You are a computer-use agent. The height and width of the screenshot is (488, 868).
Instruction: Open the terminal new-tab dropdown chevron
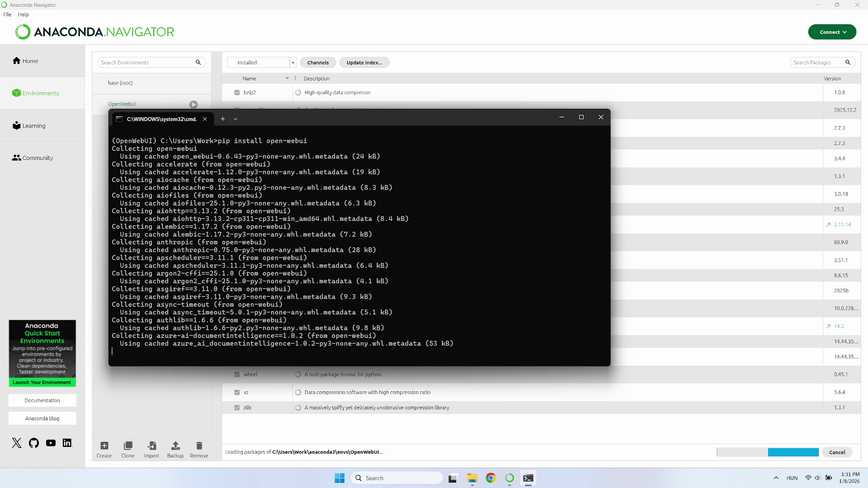coord(235,119)
